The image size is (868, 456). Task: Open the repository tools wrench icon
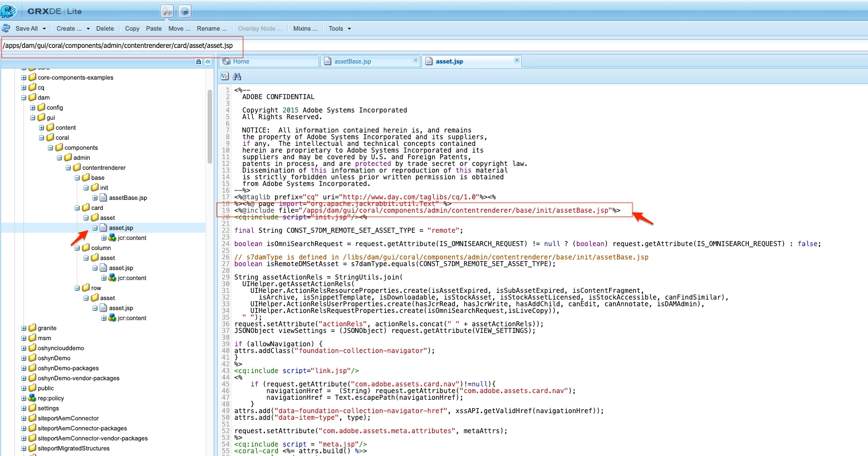pyautogui.click(x=167, y=11)
